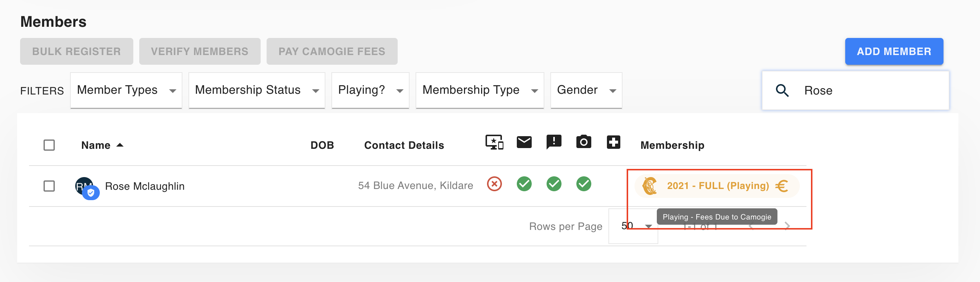
Task: Expand the Membership Status filter
Action: click(257, 90)
